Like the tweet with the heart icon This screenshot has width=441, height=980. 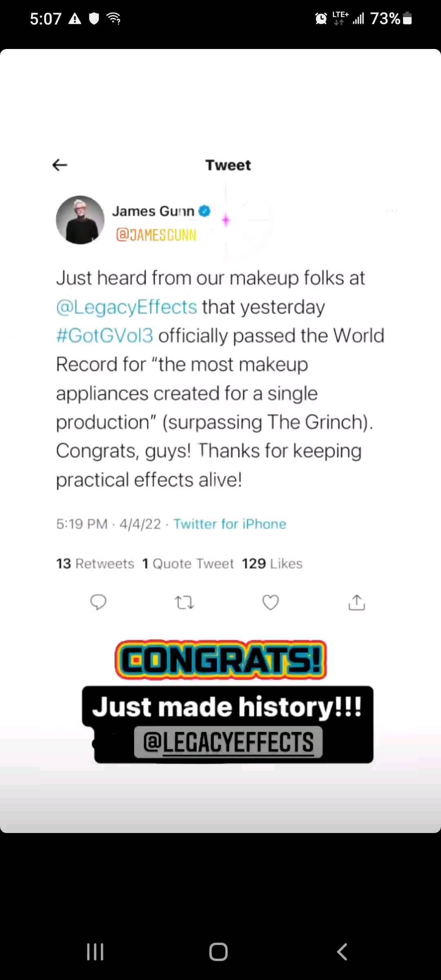tap(270, 602)
